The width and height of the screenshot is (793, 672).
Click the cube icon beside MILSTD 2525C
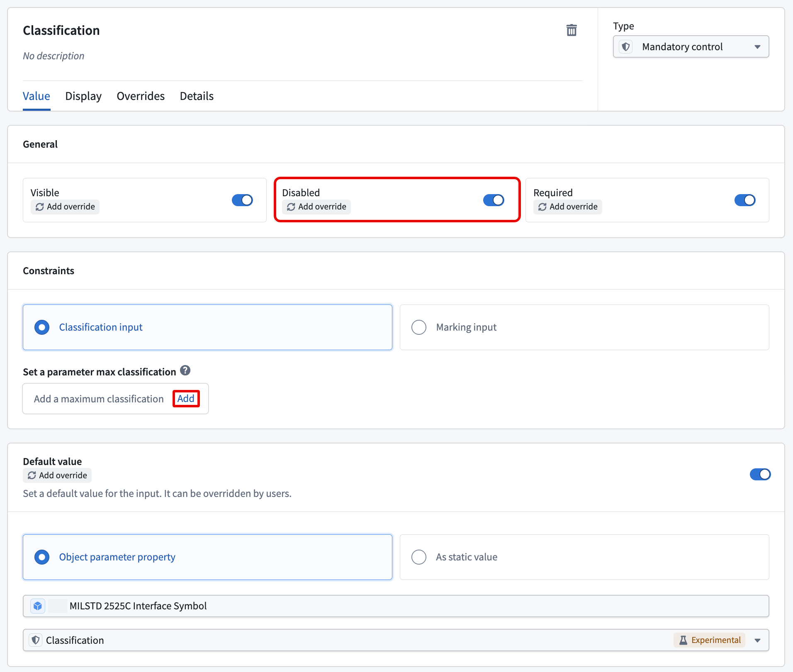pos(38,606)
